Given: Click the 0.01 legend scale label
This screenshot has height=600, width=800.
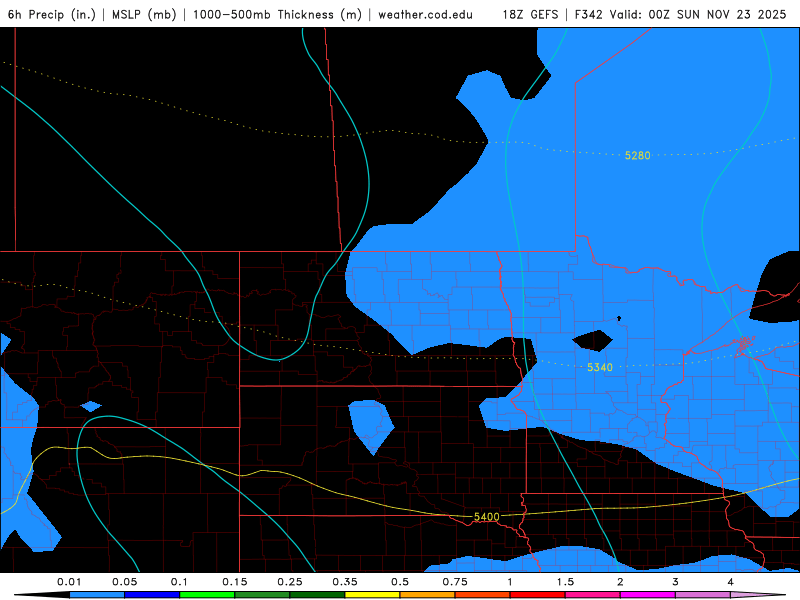Looking at the screenshot, I should 69,582.
